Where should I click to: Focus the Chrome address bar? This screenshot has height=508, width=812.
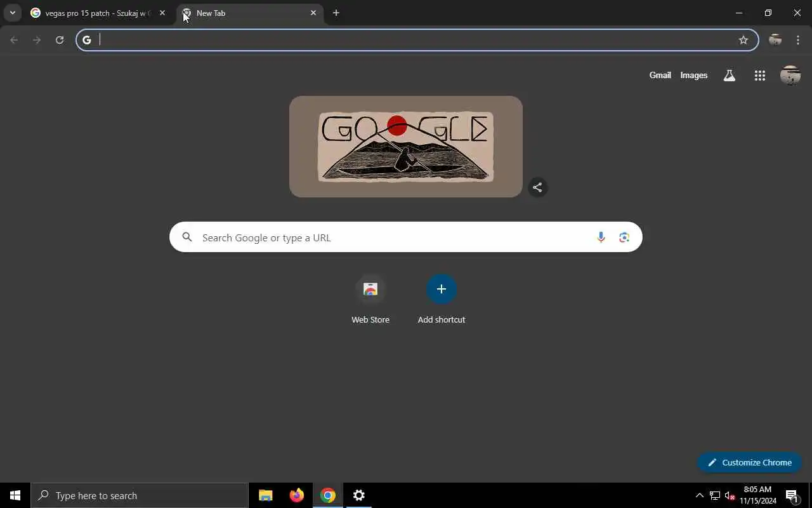[417, 40]
